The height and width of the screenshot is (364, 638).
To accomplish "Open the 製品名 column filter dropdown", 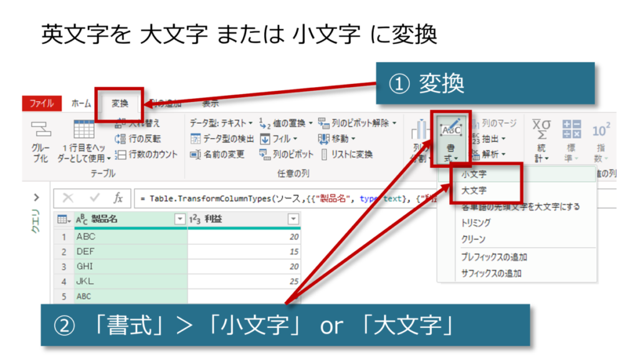I will 180,219.
